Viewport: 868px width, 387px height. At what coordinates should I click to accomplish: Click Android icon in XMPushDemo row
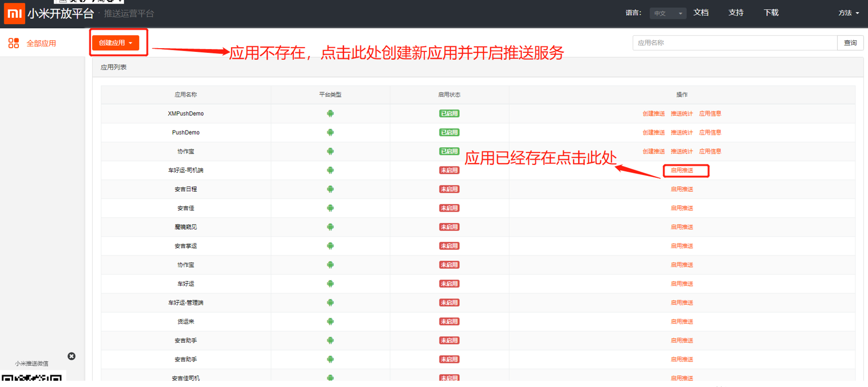(x=330, y=114)
